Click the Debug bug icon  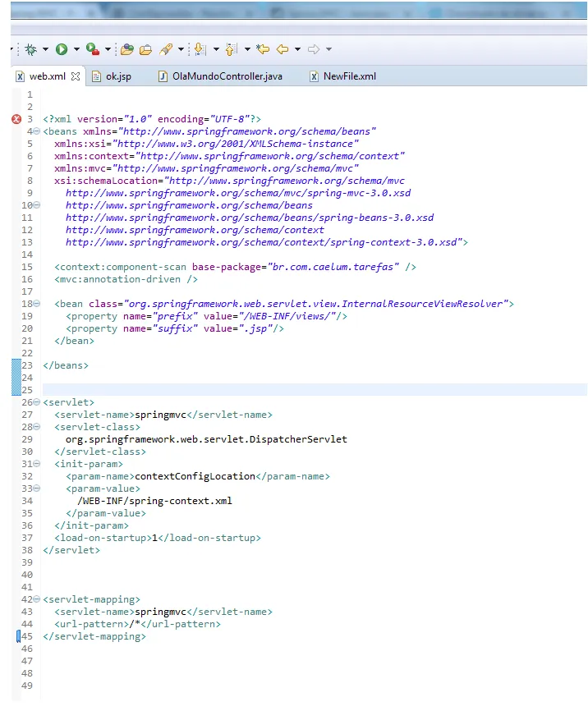point(31,49)
